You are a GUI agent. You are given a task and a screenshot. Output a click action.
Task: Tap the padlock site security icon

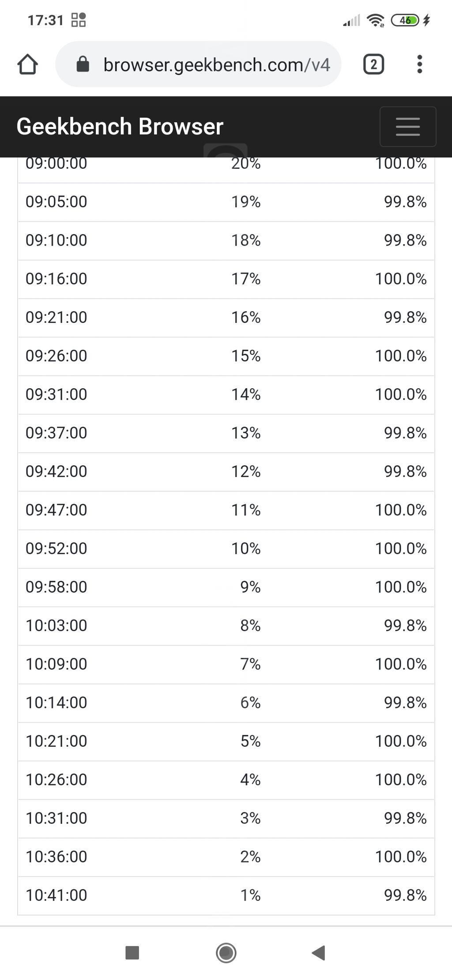point(83,64)
